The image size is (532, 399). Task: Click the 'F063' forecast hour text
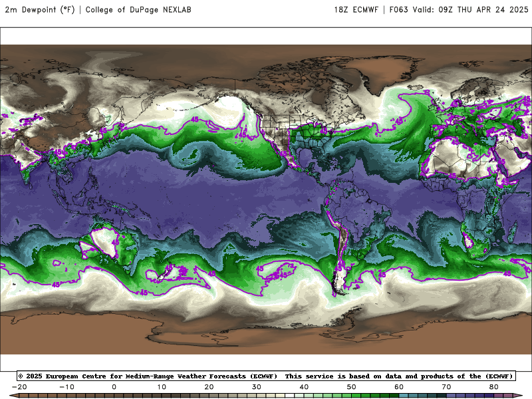[x=398, y=9]
